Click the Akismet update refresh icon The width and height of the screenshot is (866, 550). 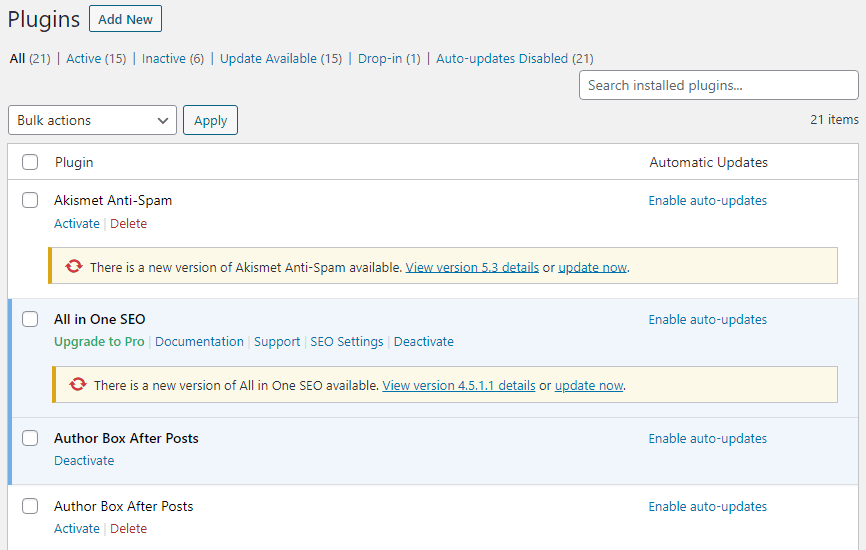(73, 267)
